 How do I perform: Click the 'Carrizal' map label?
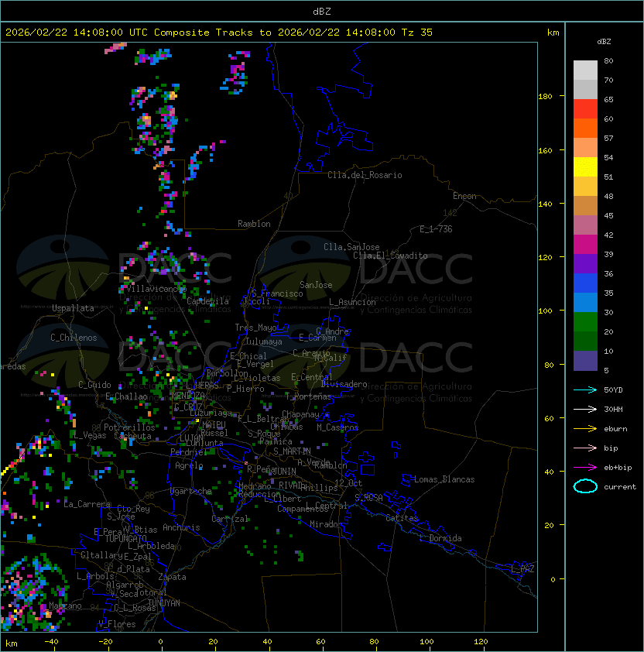click(x=230, y=519)
